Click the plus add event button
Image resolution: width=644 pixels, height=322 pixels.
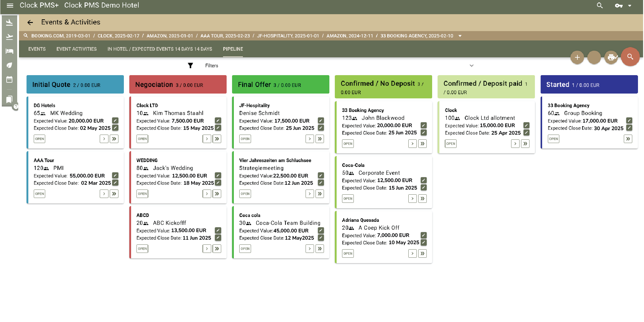click(577, 57)
